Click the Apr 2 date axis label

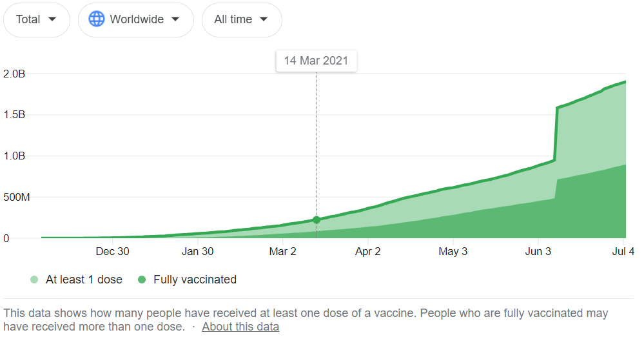pyautogui.click(x=367, y=251)
